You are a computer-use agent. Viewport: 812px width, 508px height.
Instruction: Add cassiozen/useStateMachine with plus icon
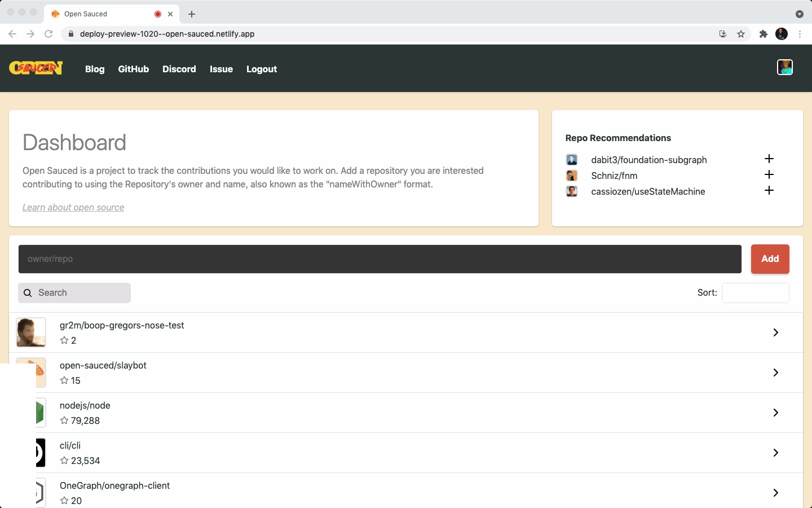coord(769,190)
